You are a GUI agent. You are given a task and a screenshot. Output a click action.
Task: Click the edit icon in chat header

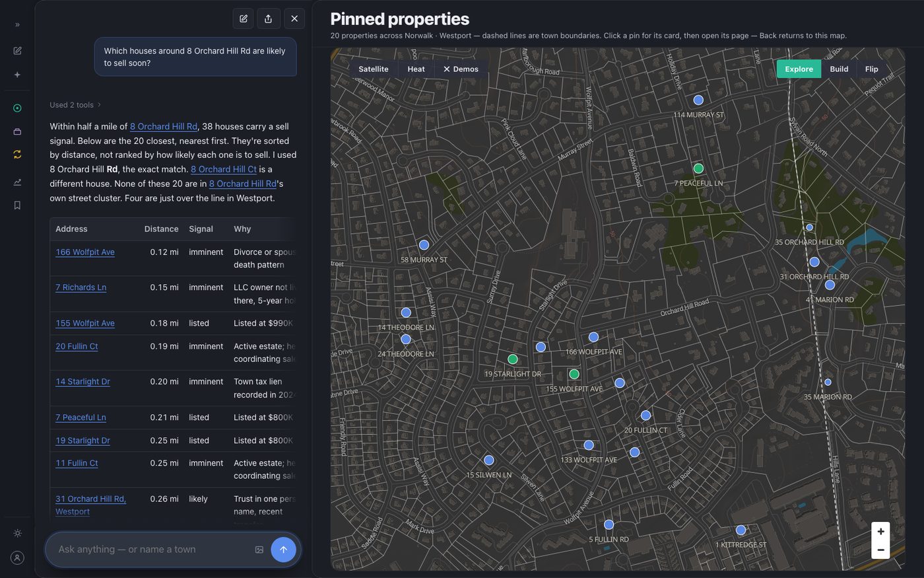[244, 18]
